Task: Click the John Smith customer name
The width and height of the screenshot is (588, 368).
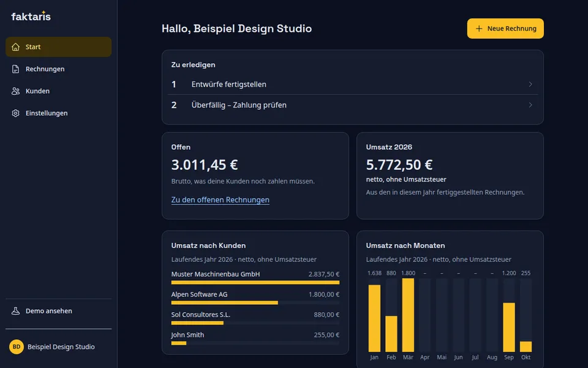Action: click(187, 335)
